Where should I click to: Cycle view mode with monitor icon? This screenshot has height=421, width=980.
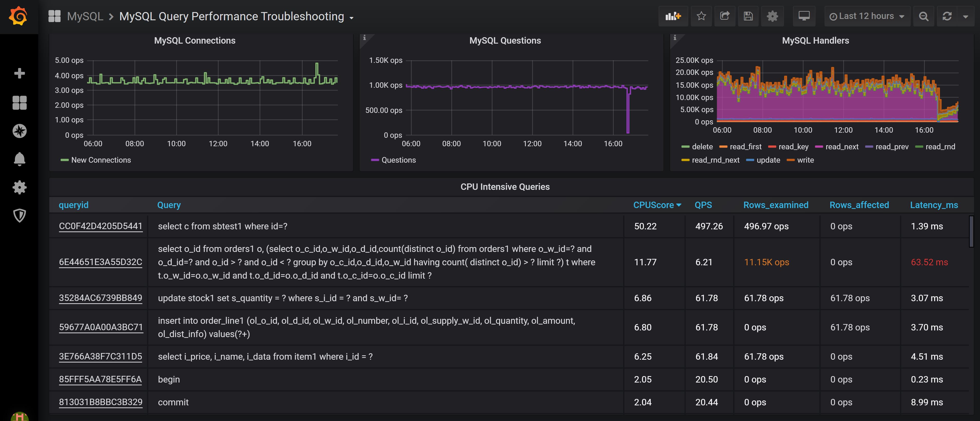tap(803, 16)
